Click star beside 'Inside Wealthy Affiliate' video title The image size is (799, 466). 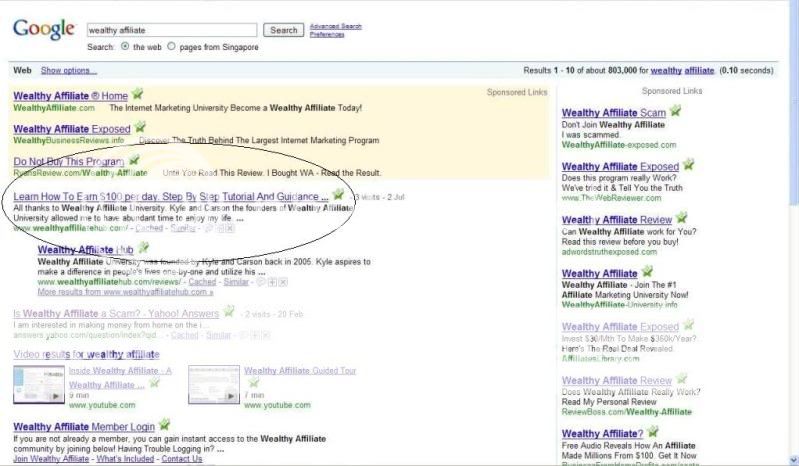(154, 383)
